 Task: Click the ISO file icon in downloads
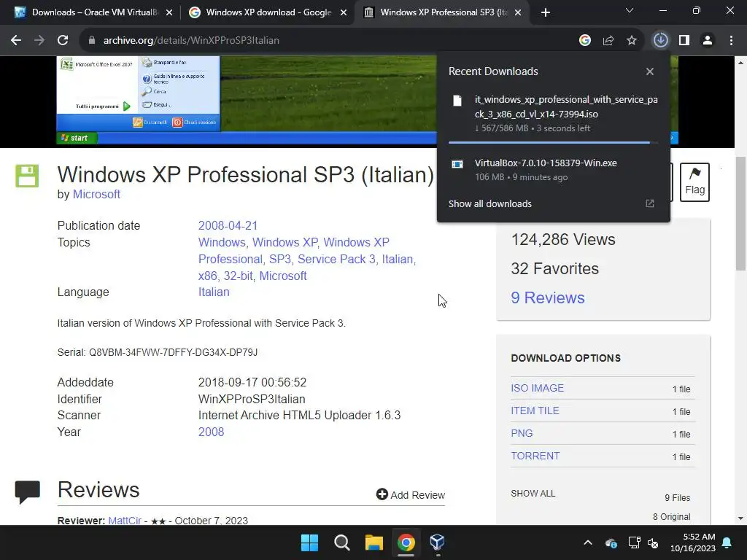point(457,101)
